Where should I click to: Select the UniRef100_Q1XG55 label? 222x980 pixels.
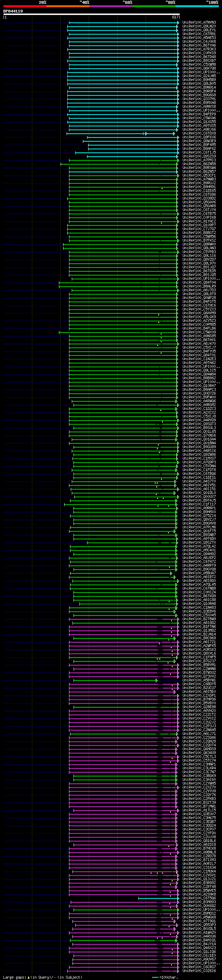coord(199,122)
